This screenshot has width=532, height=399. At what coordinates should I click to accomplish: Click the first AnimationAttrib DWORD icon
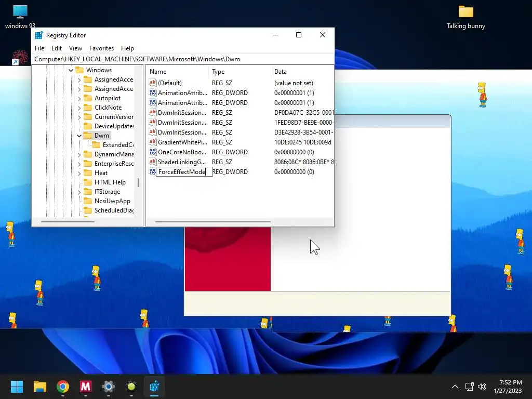click(x=153, y=92)
